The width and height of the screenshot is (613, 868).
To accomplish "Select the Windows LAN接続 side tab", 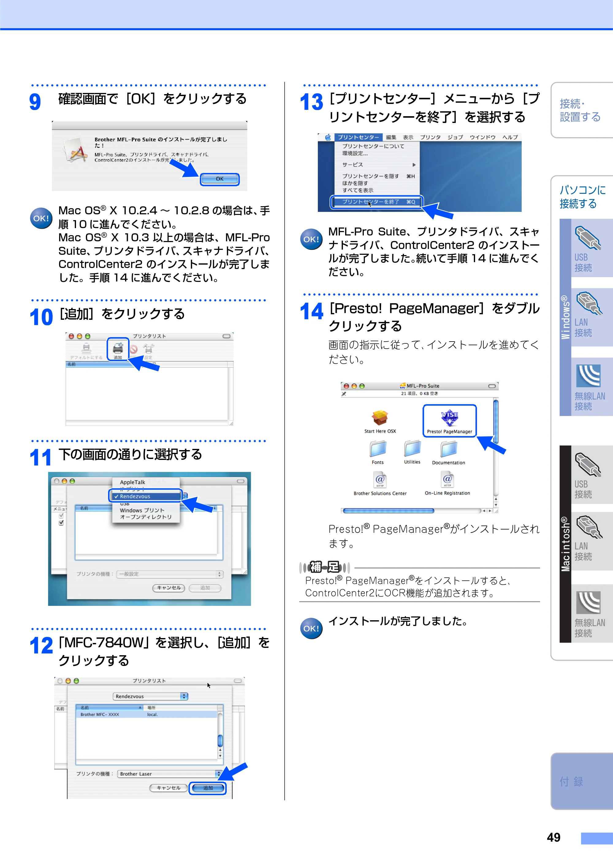I will [x=592, y=317].
